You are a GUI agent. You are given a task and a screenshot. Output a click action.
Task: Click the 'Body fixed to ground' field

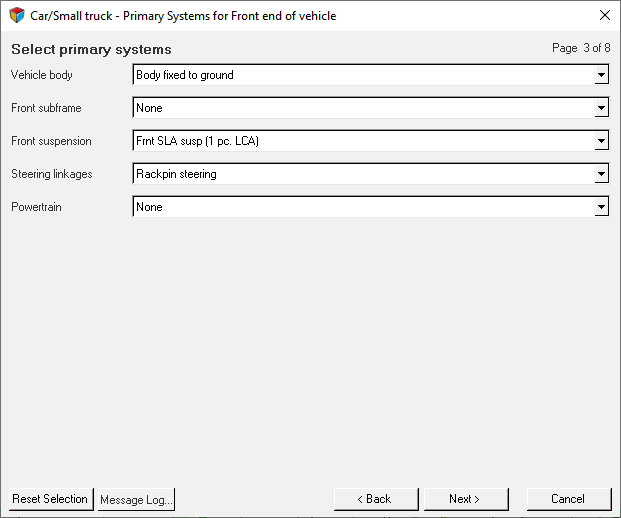(362, 75)
